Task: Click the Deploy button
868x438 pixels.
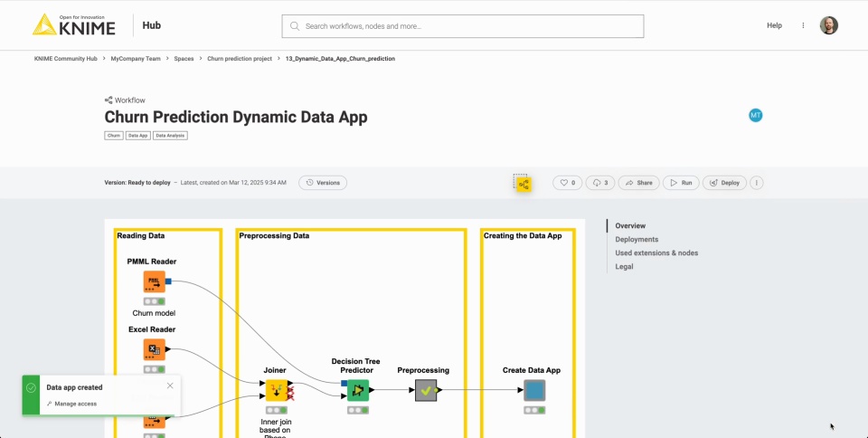Action: pyautogui.click(x=724, y=183)
